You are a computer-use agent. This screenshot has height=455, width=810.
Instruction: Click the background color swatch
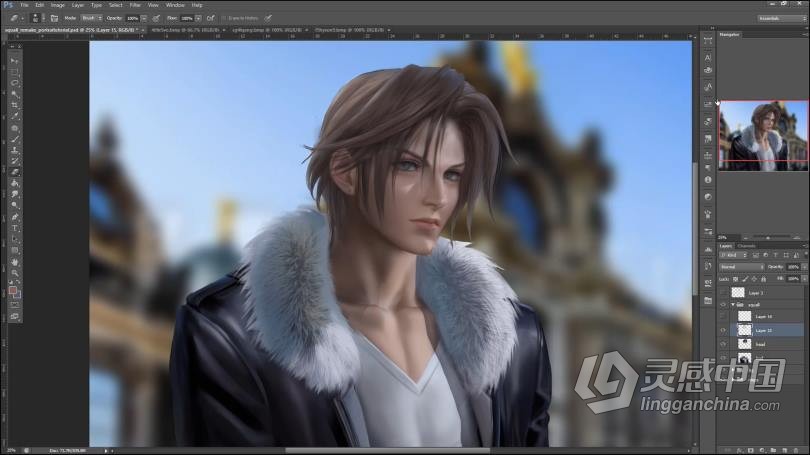tap(18, 295)
